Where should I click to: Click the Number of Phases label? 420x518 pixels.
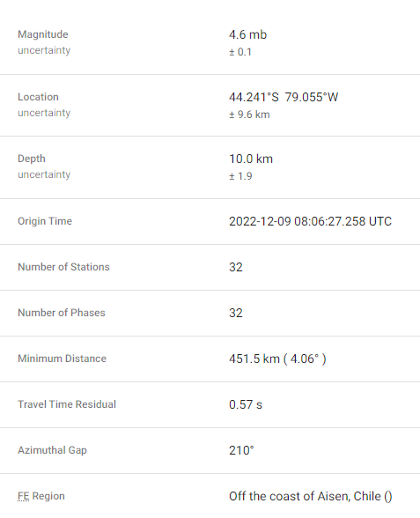[x=62, y=313]
